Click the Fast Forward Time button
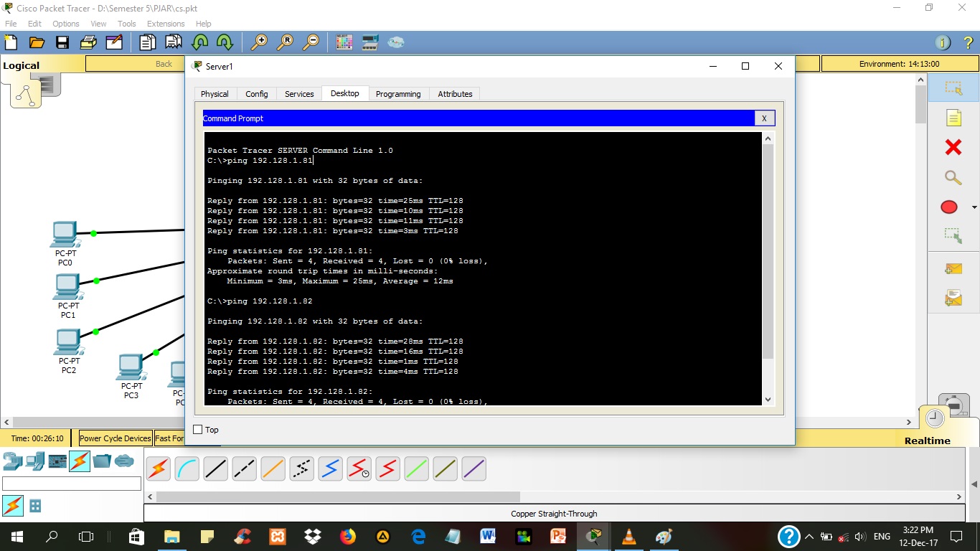Image resolution: width=980 pixels, height=551 pixels. 170,438
